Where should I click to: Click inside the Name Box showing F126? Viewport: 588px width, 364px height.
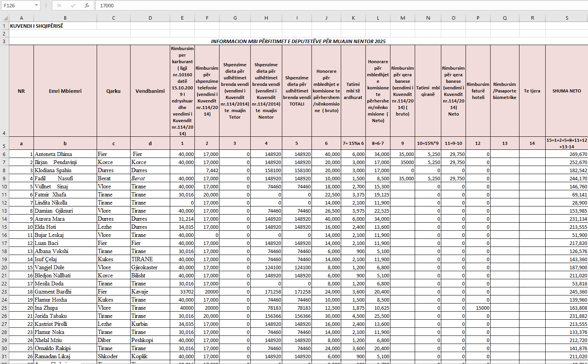point(17,5)
